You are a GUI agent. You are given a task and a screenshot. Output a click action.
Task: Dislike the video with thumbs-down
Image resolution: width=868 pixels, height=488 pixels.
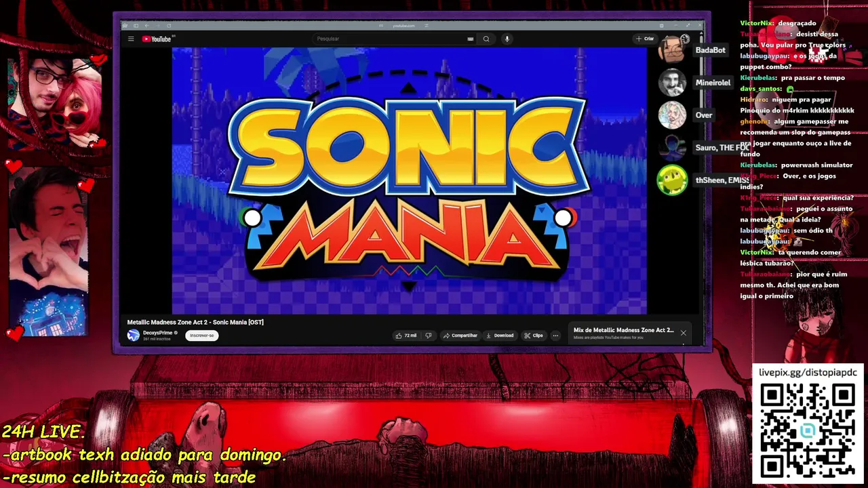(x=428, y=335)
